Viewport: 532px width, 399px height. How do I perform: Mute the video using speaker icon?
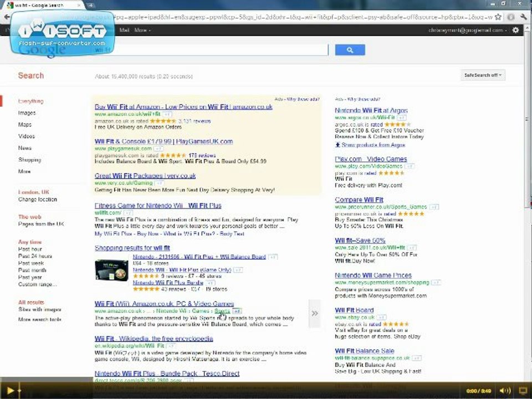505,391
